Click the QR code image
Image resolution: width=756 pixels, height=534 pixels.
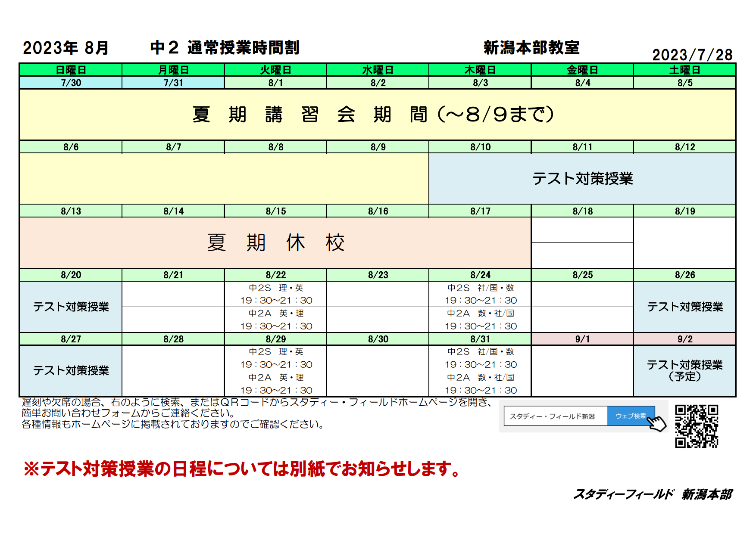[697, 426]
